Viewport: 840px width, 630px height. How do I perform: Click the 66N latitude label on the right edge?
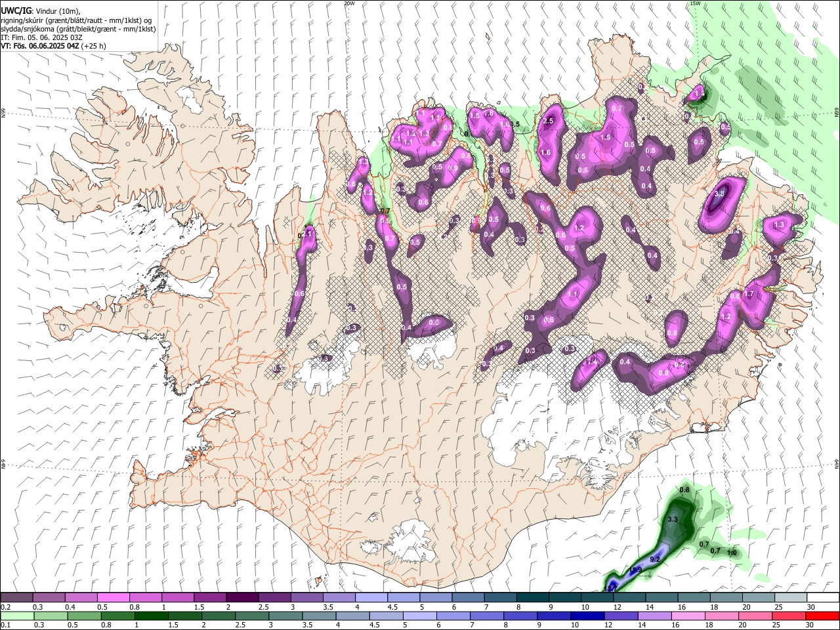pos(837,114)
